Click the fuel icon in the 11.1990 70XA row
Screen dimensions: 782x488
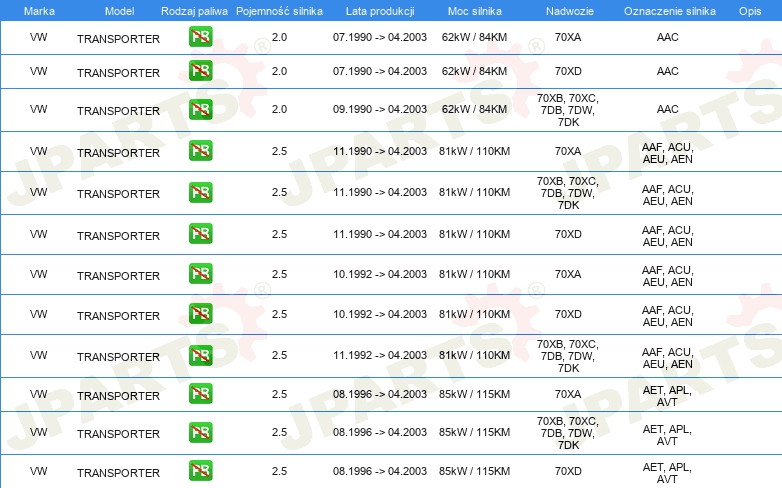200,151
